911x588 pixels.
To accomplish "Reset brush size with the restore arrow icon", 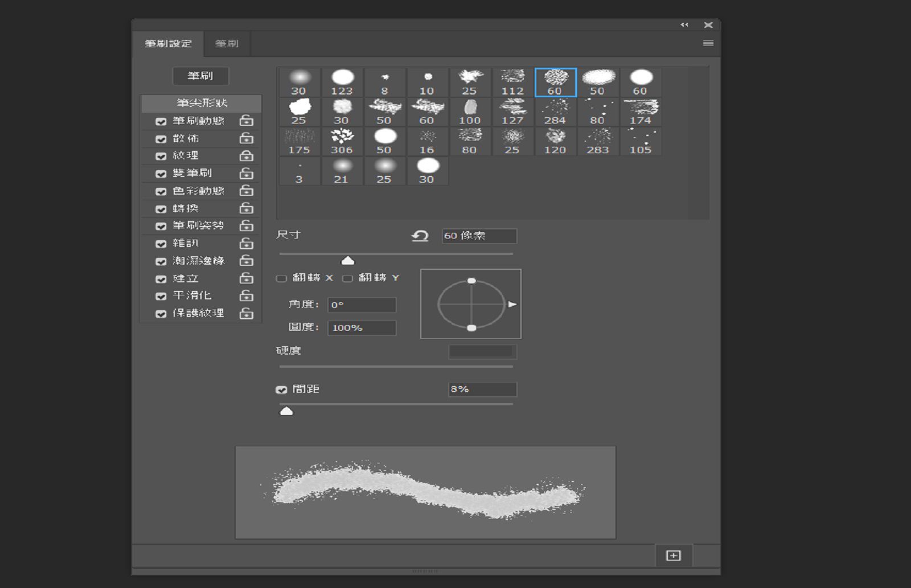I will [x=420, y=236].
